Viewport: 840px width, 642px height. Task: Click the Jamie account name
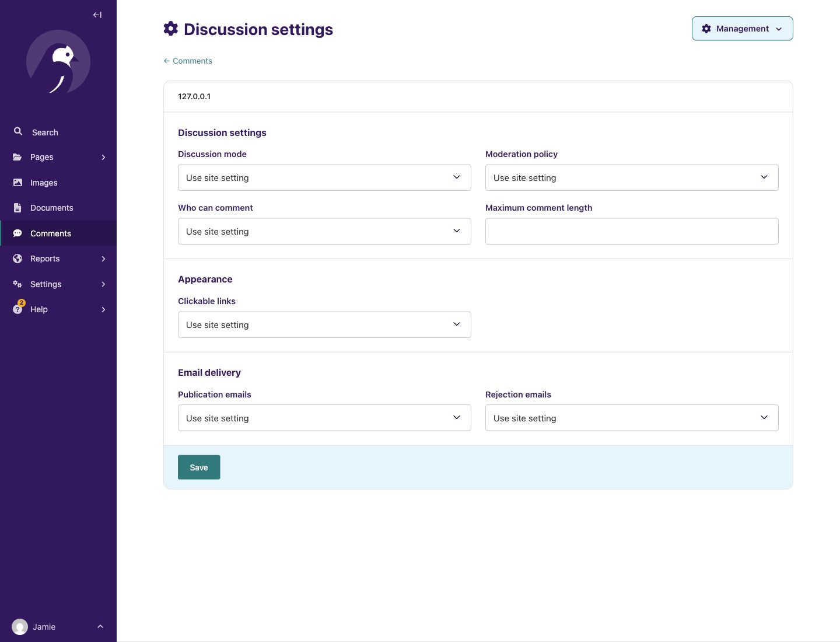(x=44, y=627)
